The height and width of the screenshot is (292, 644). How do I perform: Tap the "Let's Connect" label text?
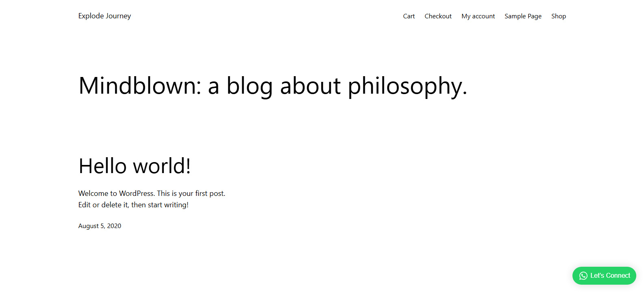610,276
